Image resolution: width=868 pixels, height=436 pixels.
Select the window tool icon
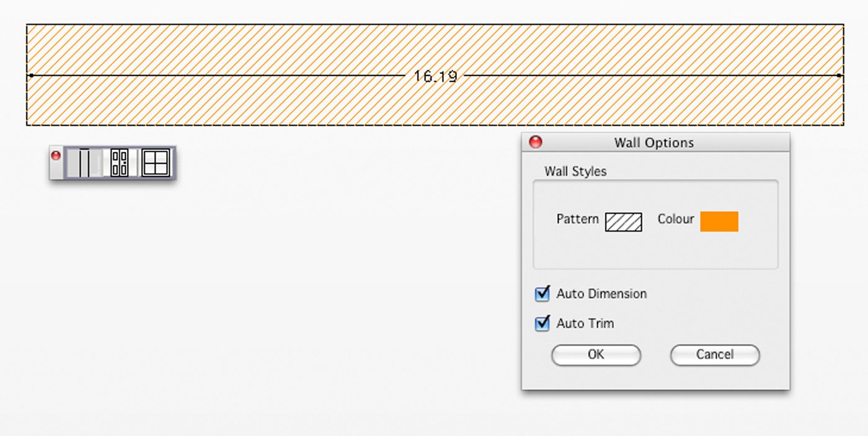156,163
